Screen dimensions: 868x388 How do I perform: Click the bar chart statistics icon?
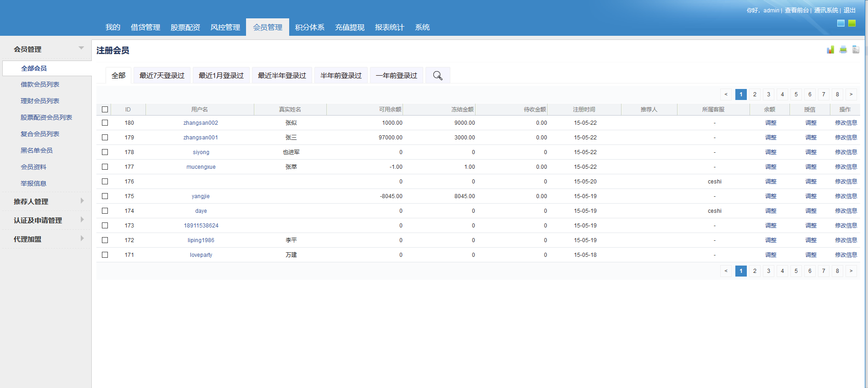(x=830, y=50)
